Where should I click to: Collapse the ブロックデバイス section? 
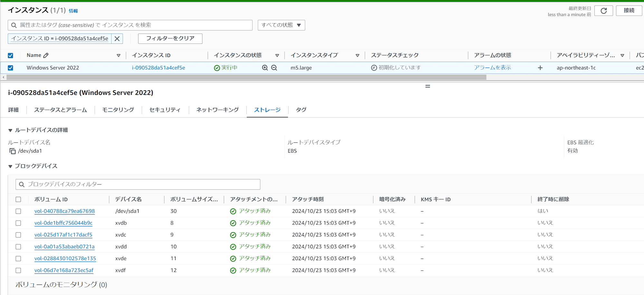[x=10, y=167]
